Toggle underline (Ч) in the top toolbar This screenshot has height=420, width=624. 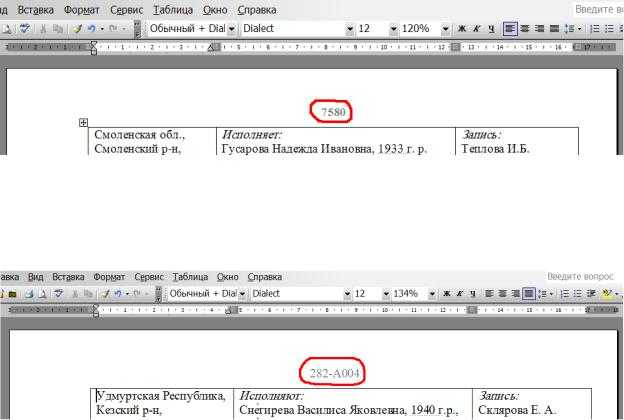click(x=490, y=29)
